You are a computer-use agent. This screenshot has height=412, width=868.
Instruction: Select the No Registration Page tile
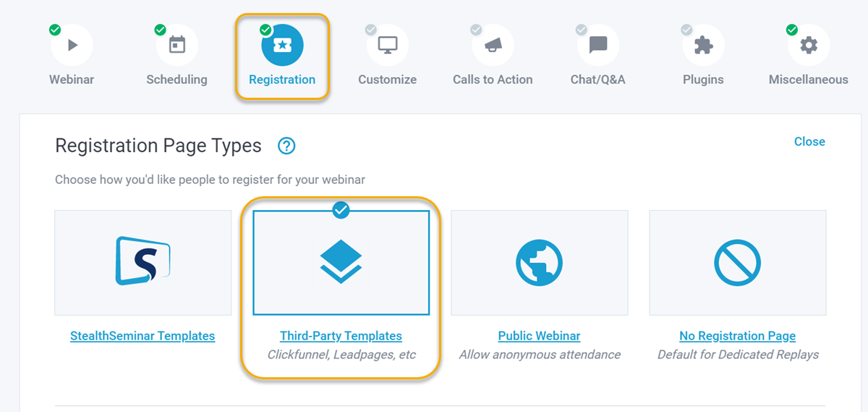[x=737, y=262]
